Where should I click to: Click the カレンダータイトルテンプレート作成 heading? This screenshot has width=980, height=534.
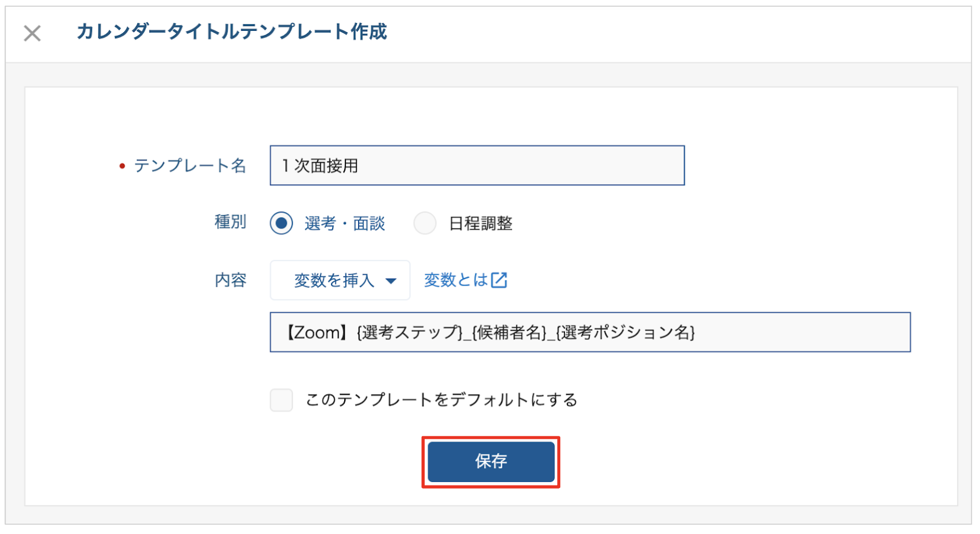232,31
